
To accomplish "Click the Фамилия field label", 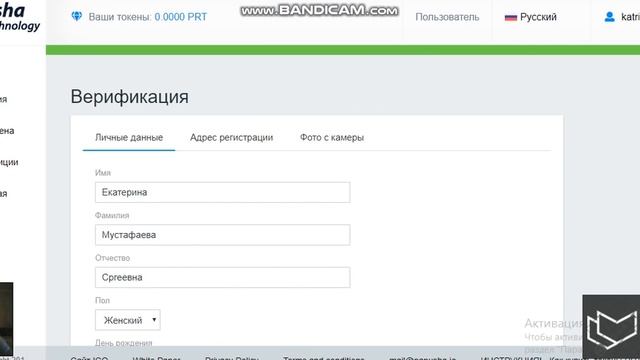I will (x=112, y=215).
